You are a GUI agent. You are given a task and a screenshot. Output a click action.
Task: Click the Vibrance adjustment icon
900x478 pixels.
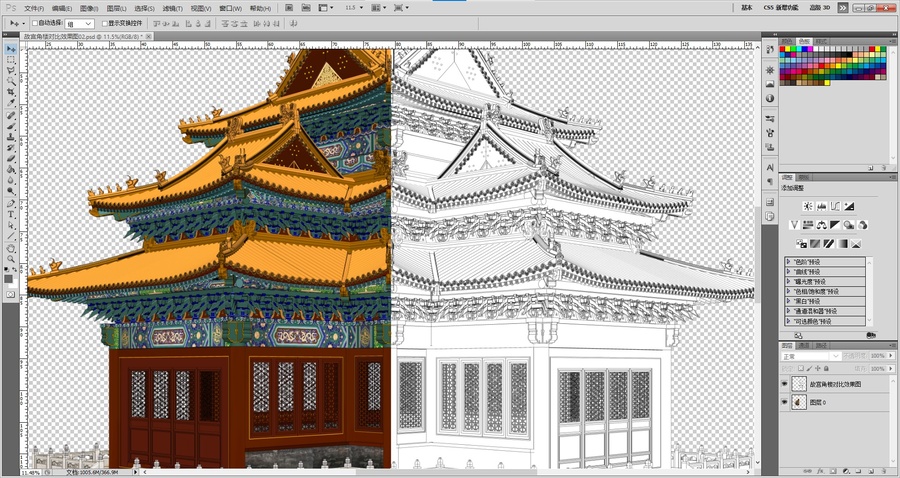point(795,225)
